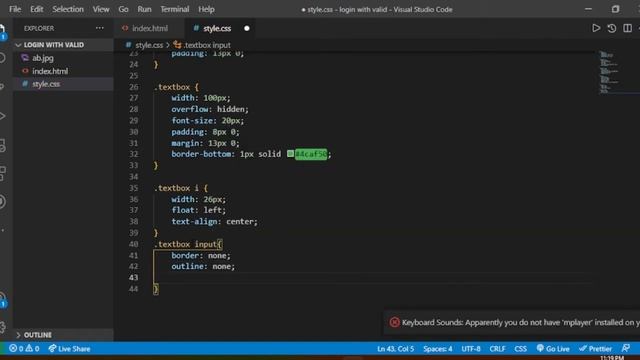
Task: Switch to the index.html tab
Action: click(150, 28)
